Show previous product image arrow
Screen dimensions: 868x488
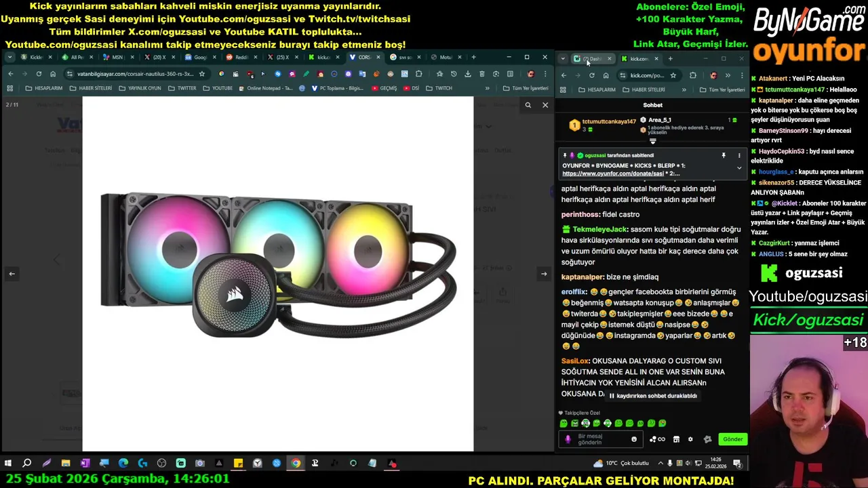coord(12,274)
